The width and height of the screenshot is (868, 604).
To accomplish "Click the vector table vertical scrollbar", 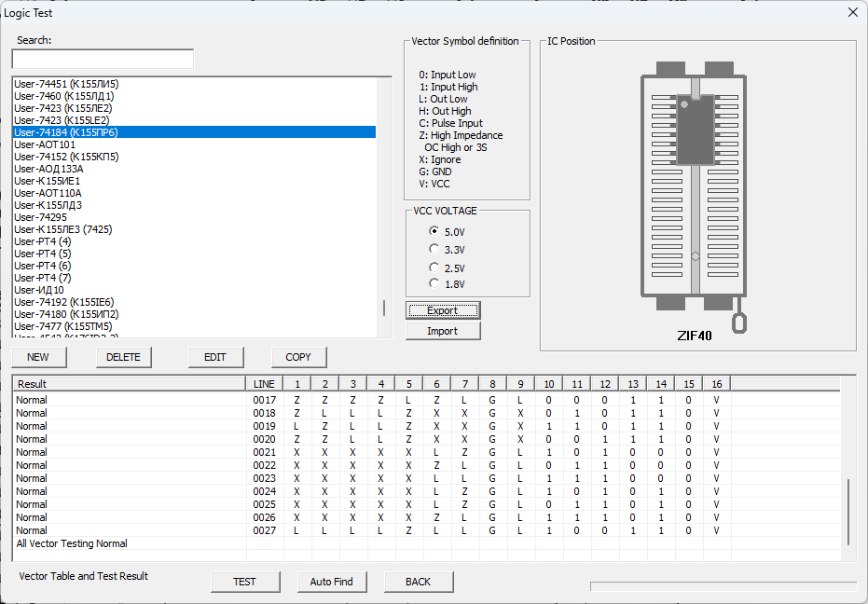I will pyautogui.click(x=847, y=511).
